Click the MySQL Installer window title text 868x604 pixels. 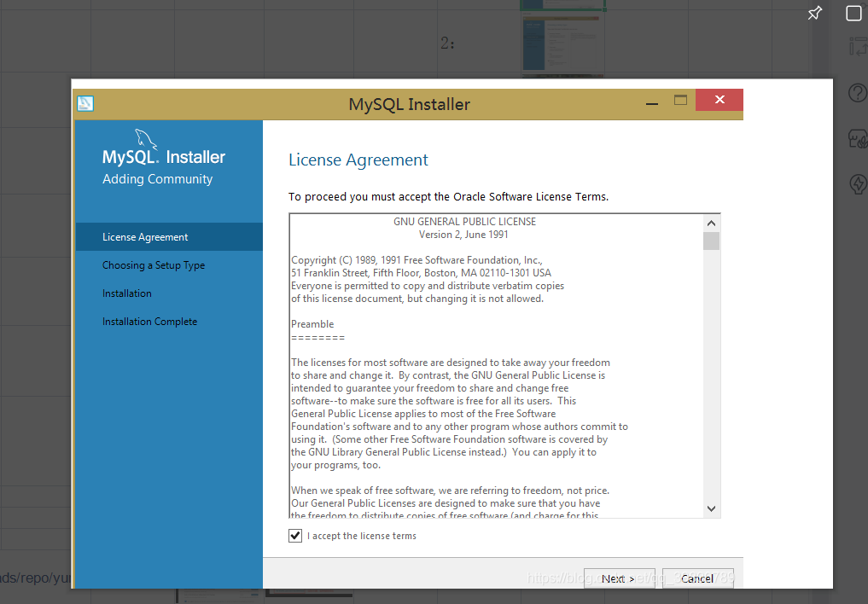point(409,104)
